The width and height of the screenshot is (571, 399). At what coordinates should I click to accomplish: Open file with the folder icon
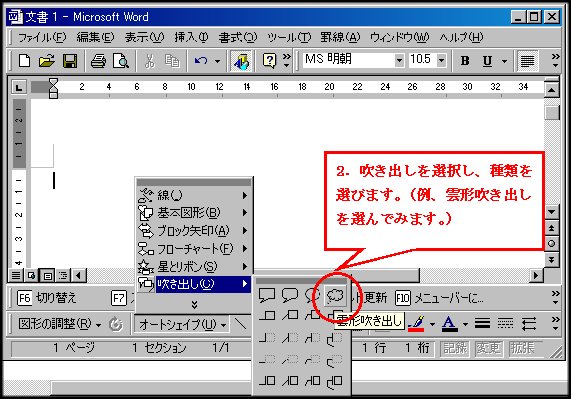(47, 61)
